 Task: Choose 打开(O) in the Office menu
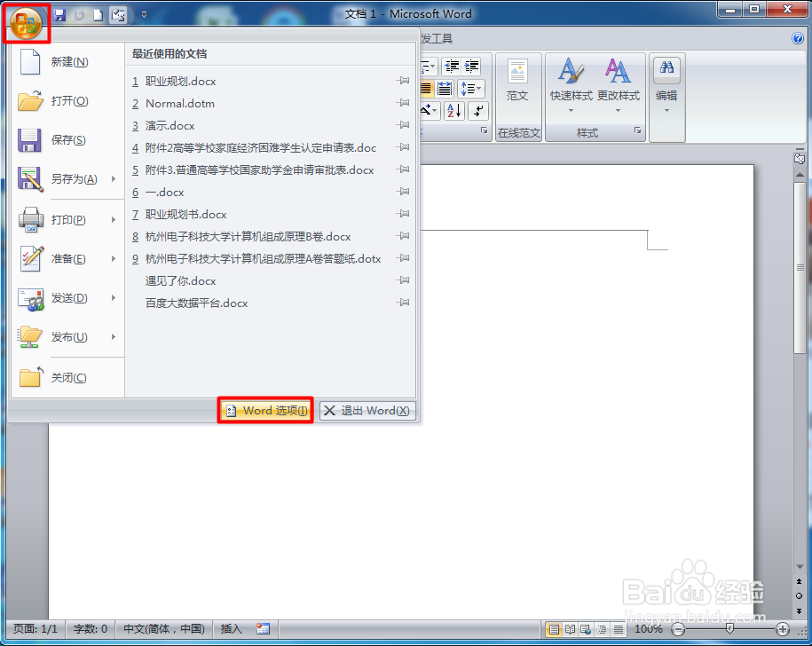pos(67,101)
